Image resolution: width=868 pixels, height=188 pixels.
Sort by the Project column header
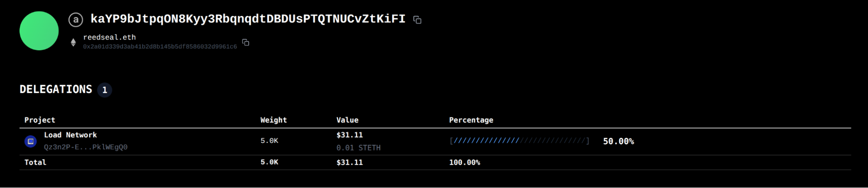coord(40,120)
